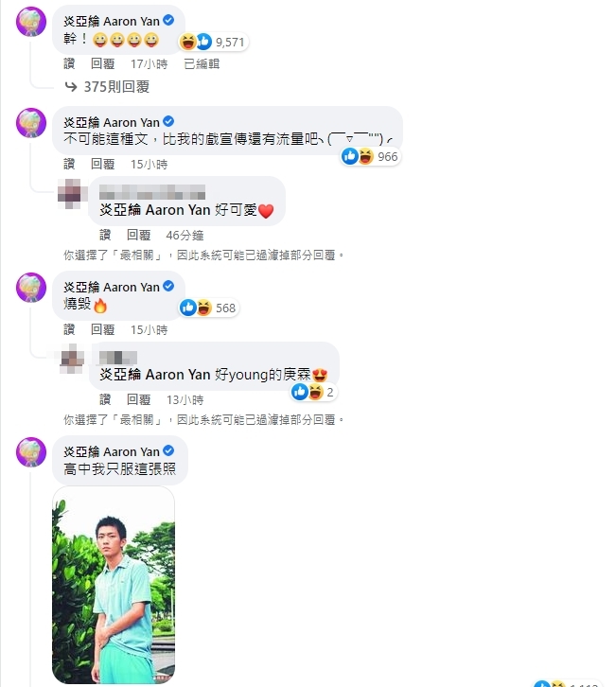Click avatar beside the 燒毀 comment
The height and width of the screenshot is (687, 616).
(x=31, y=288)
